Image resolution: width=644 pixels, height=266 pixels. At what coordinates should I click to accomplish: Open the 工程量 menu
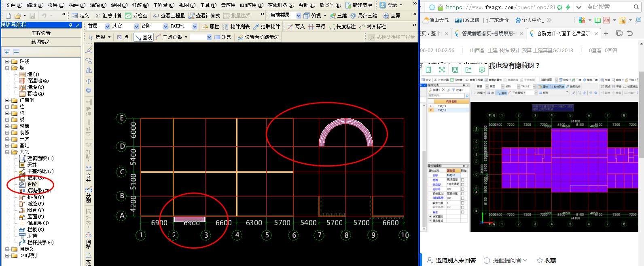pyautogui.click(x=163, y=5)
